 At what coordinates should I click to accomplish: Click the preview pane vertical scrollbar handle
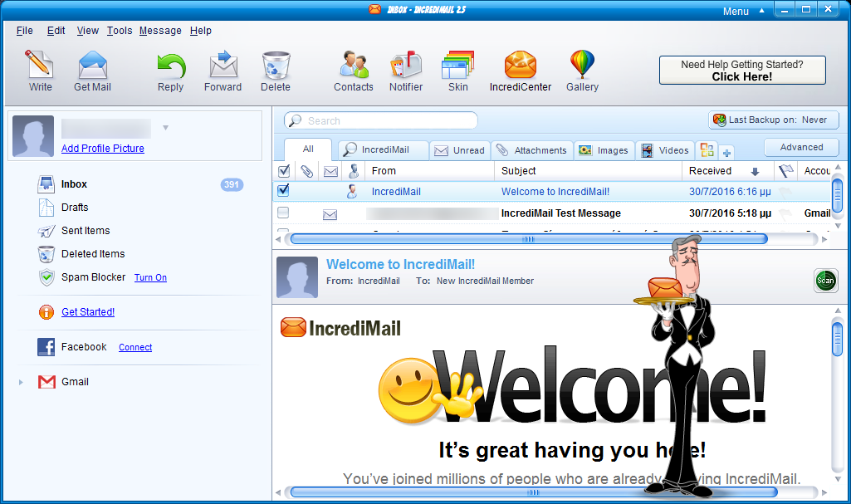click(x=838, y=339)
